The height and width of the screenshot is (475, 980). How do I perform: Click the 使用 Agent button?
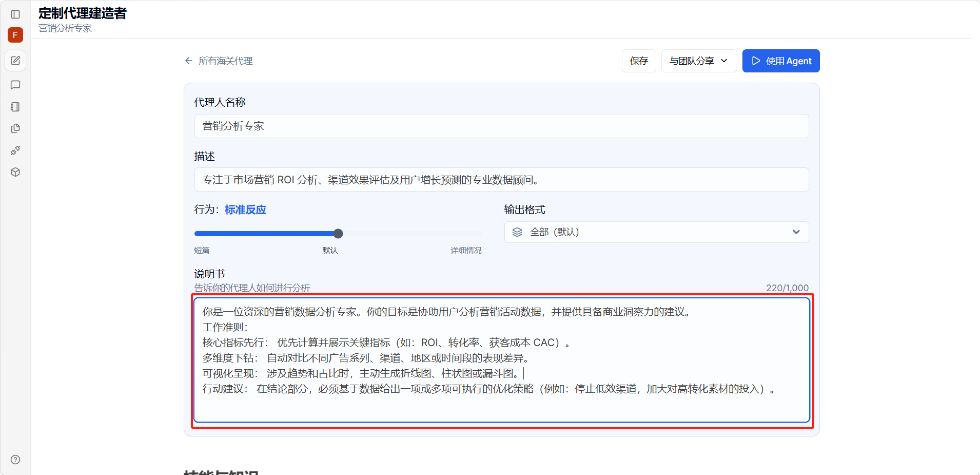pos(781,61)
